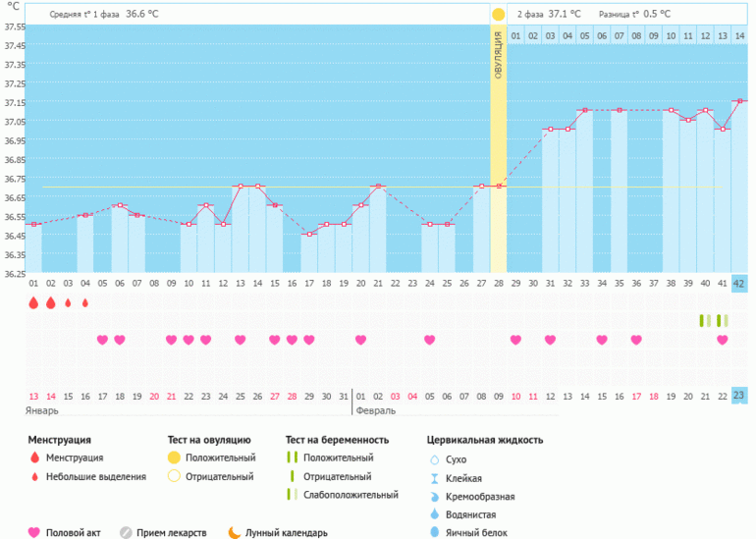
Task: Click the temperature point on phase-two day 14
Action: coord(739,101)
